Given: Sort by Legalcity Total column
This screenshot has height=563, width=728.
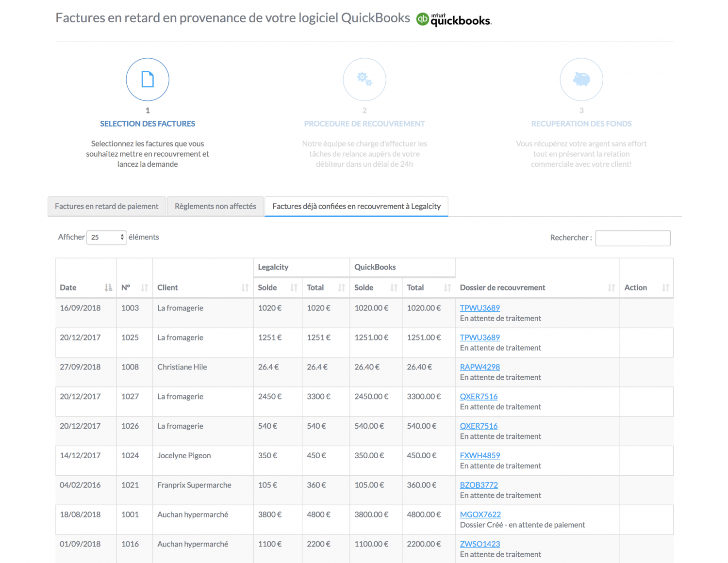Looking at the screenshot, I should click(x=326, y=288).
